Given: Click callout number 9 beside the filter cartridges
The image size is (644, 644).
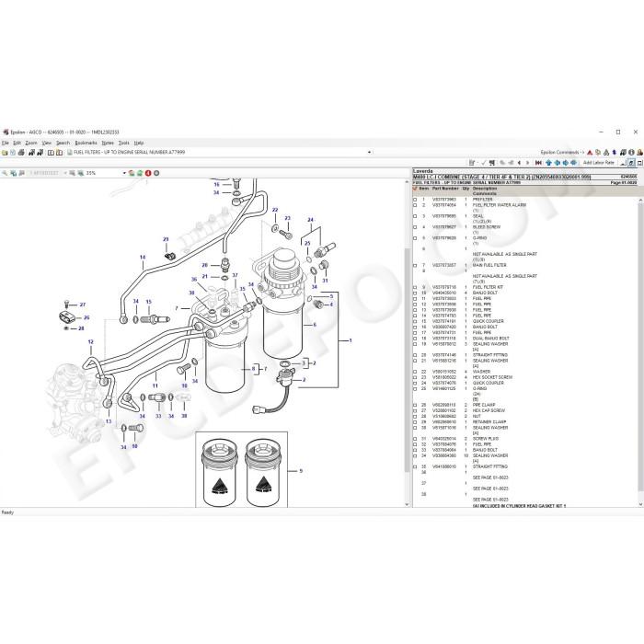Looking at the screenshot, I should click(x=301, y=471).
